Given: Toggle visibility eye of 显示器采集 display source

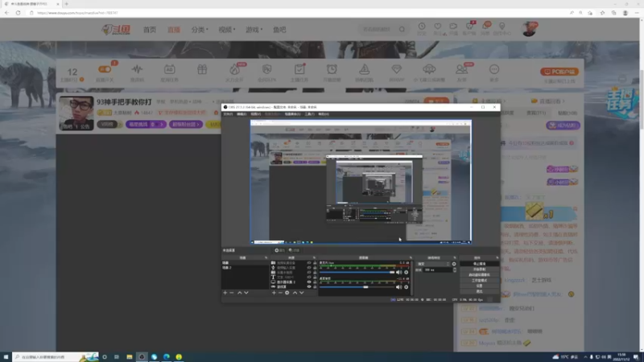Looking at the screenshot, I should pos(309,282).
